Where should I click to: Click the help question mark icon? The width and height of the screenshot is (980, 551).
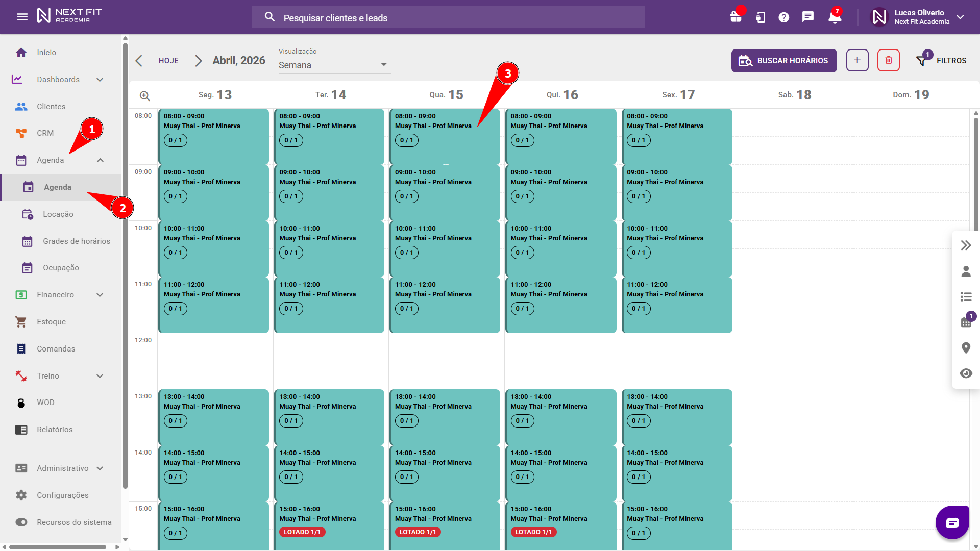(783, 17)
